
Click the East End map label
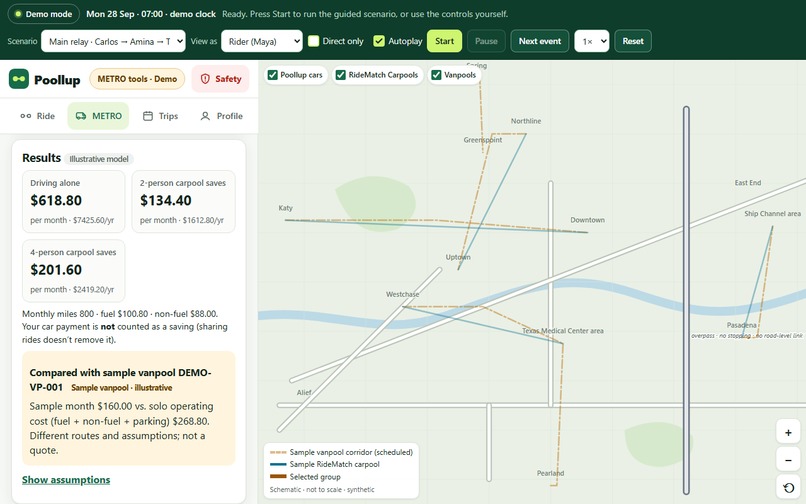click(x=747, y=183)
